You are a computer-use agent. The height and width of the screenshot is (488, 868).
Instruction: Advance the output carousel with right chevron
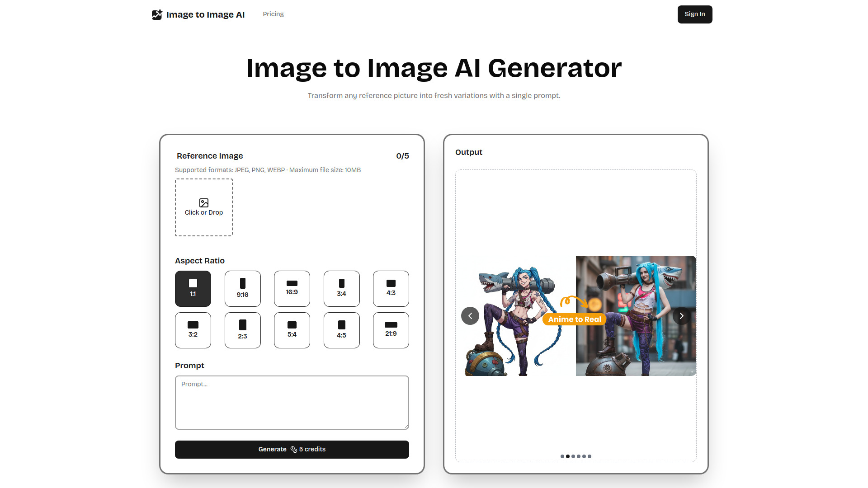coord(681,316)
